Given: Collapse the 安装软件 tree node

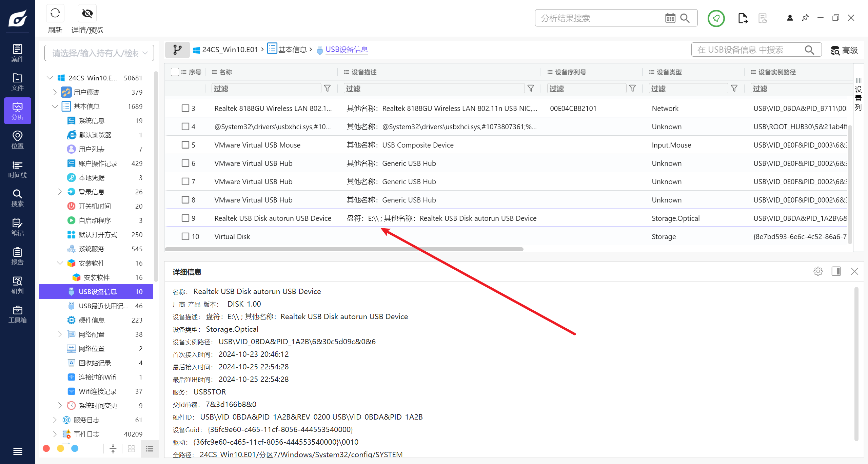Looking at the screenshot, I should tap(60, 263).
